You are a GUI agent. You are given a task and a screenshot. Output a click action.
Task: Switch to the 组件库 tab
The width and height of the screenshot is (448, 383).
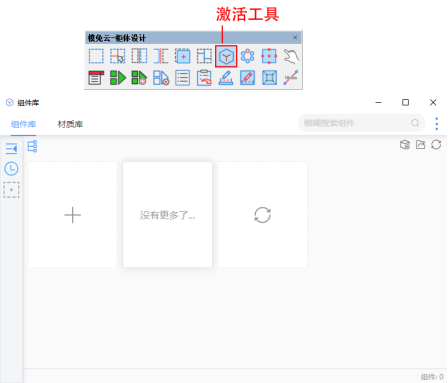[x=23, y=124]
